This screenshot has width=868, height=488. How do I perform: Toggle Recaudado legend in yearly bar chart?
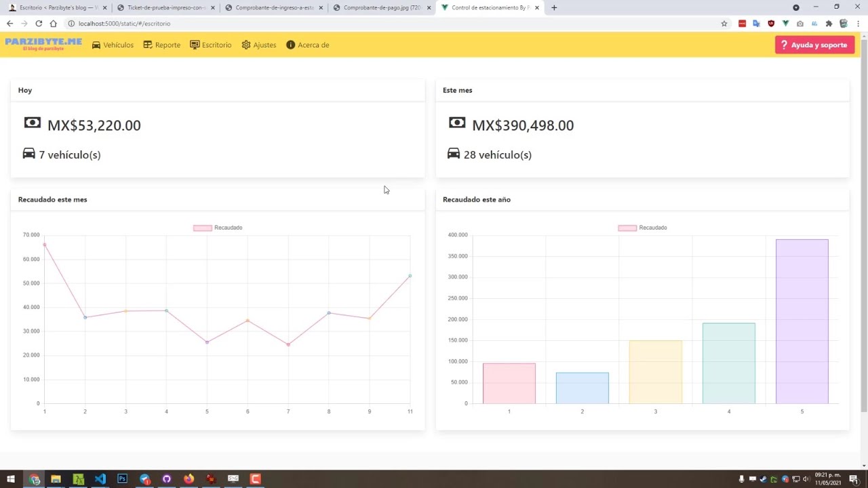642,228
